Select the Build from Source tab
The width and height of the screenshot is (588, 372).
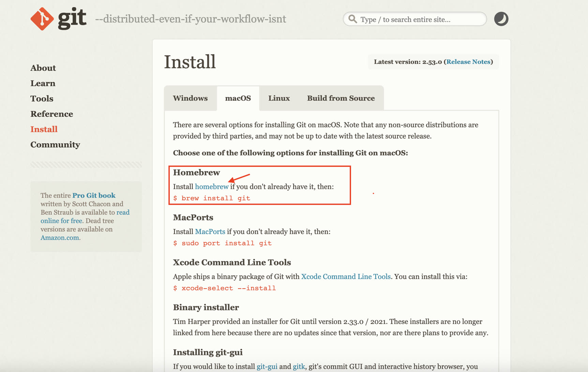(341, 98)
